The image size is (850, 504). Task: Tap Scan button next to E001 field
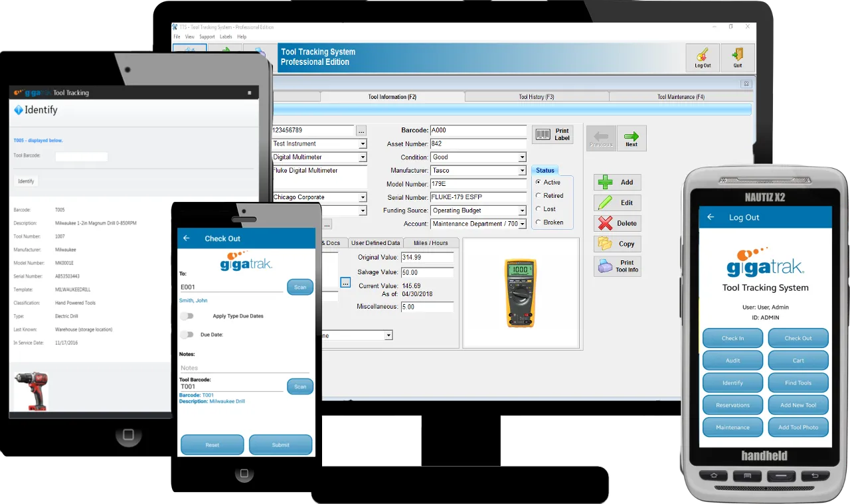[300, 287]
